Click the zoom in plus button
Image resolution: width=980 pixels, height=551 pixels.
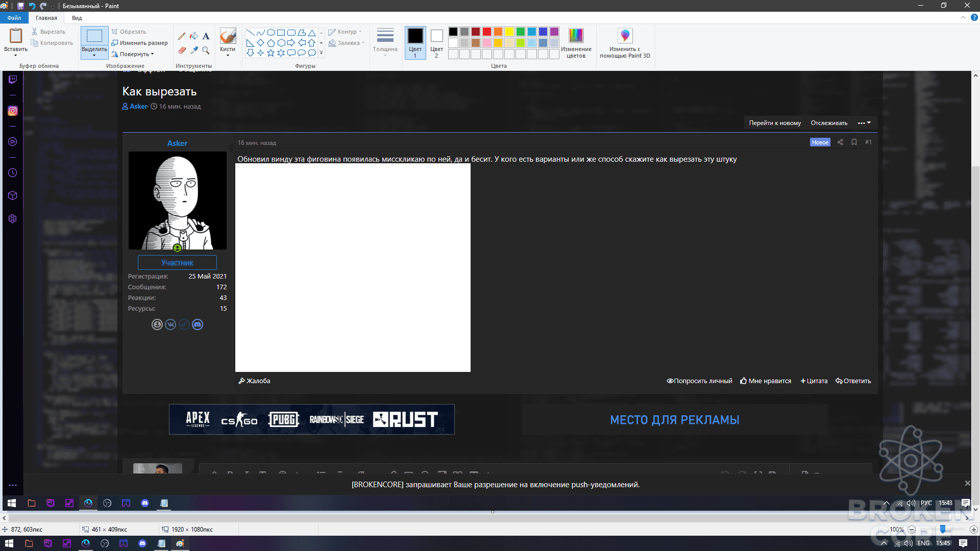point(973,530)
